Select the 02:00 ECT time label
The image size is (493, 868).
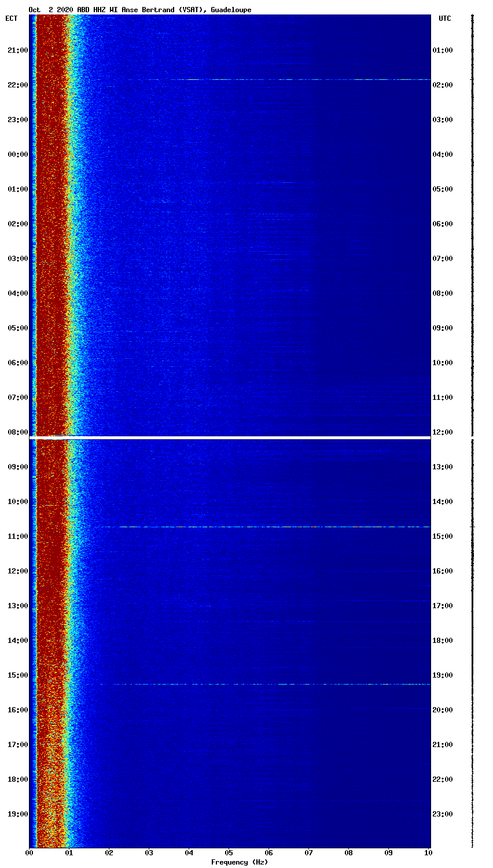click(x=17, y=224)
